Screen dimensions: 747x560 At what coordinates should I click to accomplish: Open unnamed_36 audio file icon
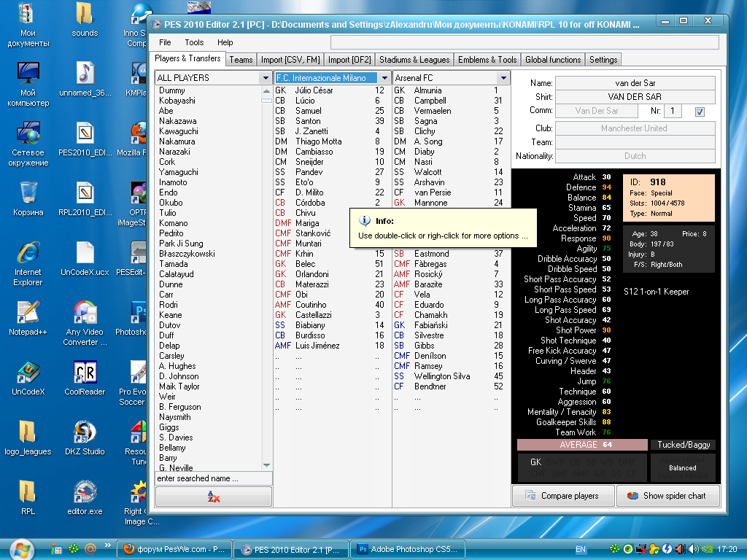point(85,79)
